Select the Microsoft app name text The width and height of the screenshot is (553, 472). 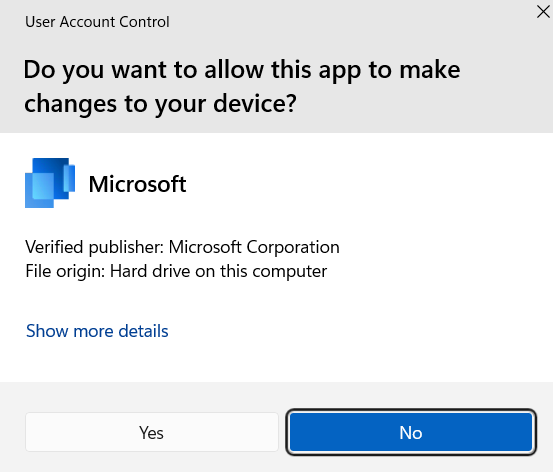pos(137,184)
